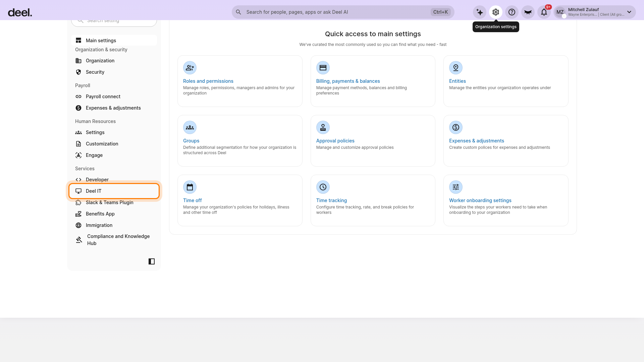Click the Immigration globe icon
Viewport: 644px width, 362px height.
coord(78,225)
